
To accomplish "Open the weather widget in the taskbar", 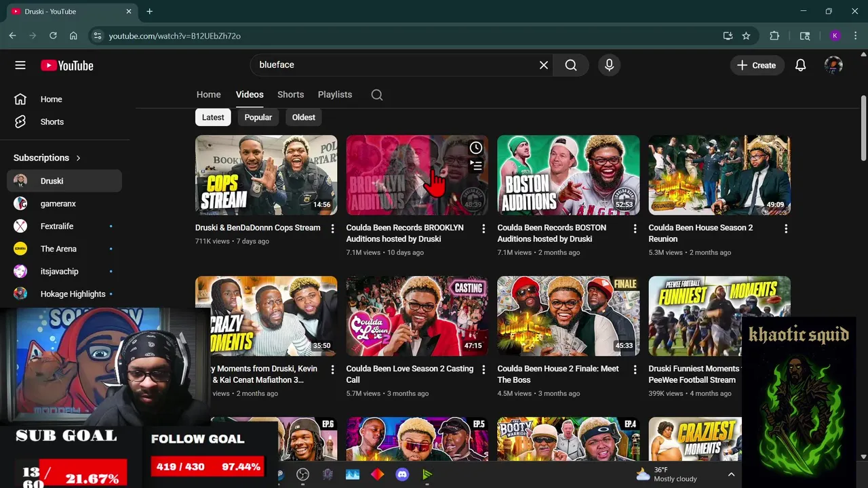I will point(667,474).
